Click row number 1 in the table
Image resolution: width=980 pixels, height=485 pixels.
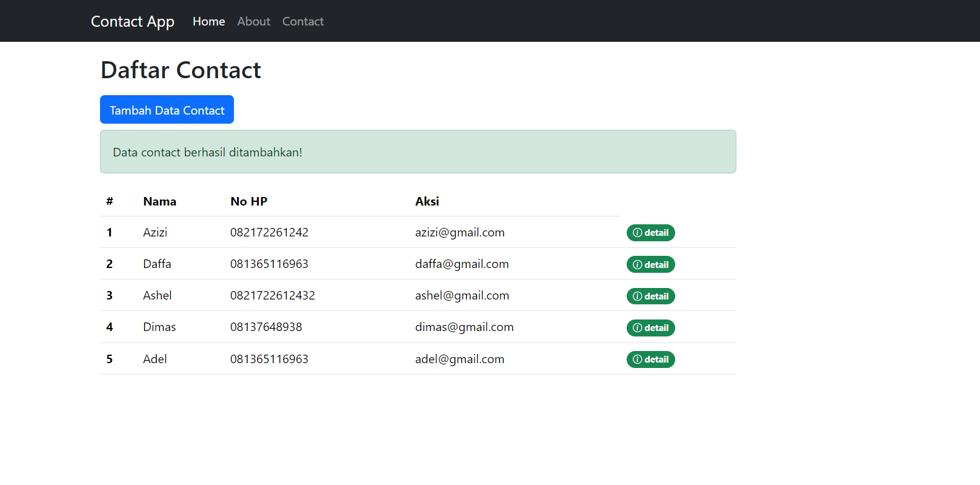click(110, 232)
